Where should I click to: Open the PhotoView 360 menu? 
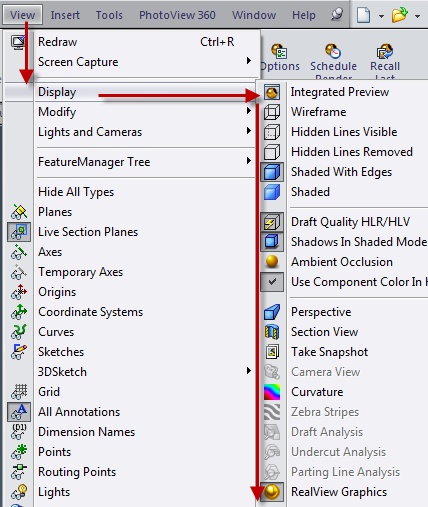(177, 15)
